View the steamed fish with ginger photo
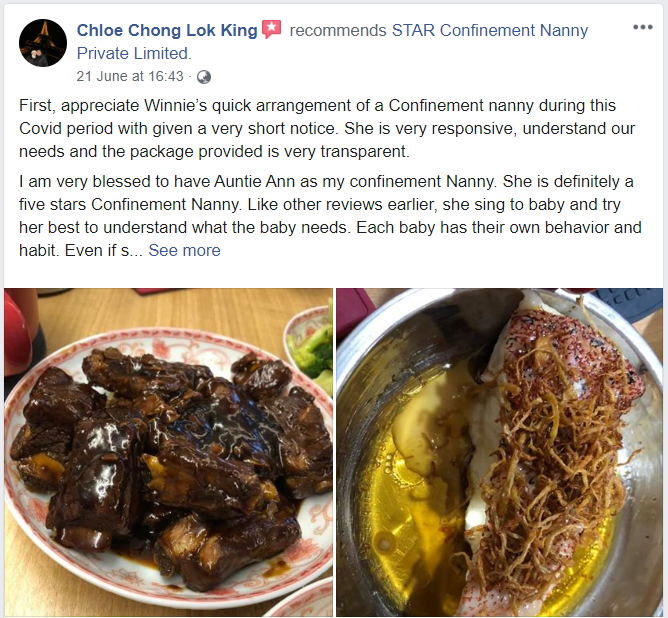 click(x=499, y=452)
